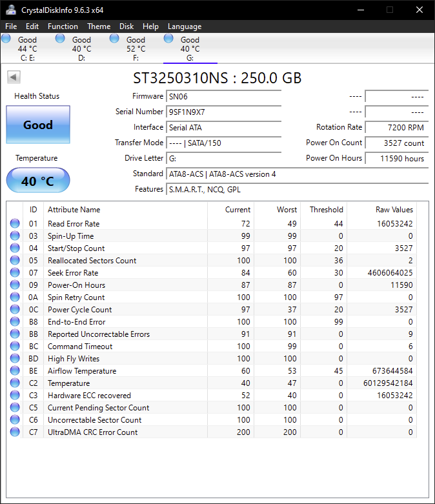Viewport: 435px width, 504px height.
Task: Click the Good health status button
Action: [38, 125]
